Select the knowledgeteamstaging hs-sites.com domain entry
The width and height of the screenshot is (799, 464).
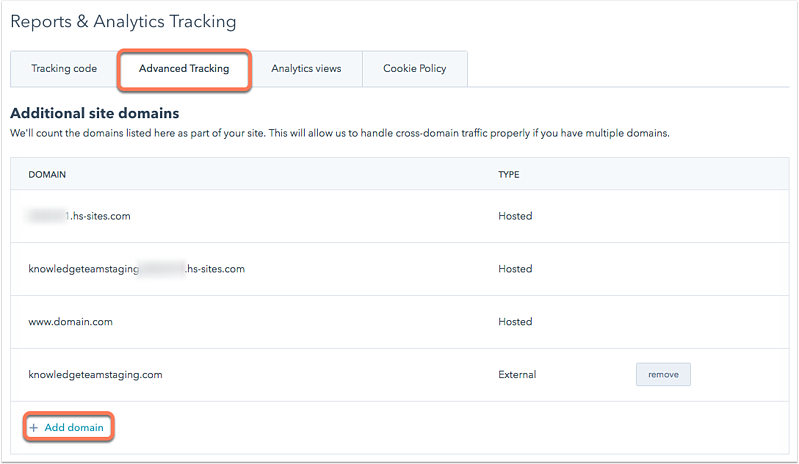click(x=137, y=269)
